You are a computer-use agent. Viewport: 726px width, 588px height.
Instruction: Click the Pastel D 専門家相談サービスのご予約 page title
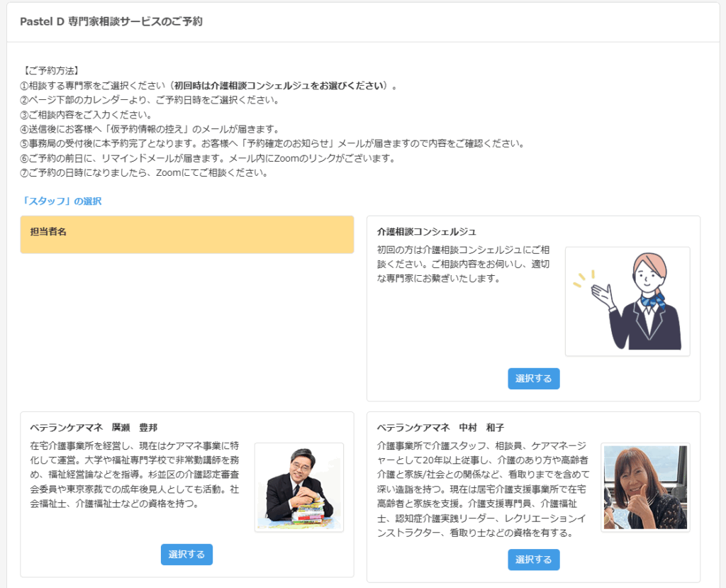click(x=111, y=22)
